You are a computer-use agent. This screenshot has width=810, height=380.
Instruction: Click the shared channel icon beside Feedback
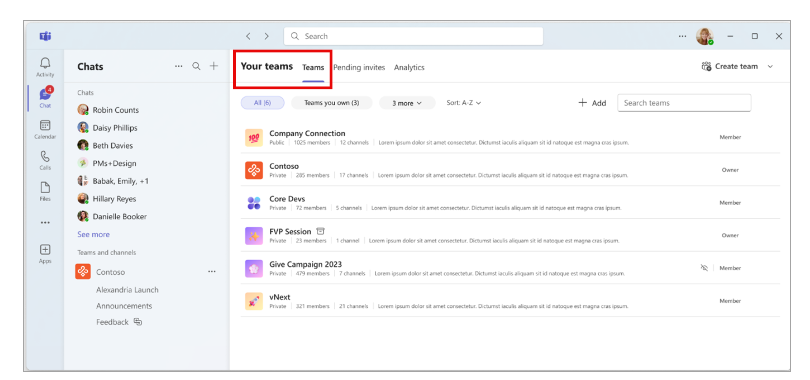coord(138,322)
